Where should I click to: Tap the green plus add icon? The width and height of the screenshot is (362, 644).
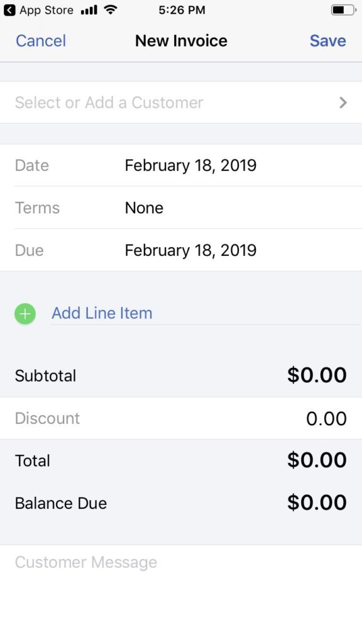(25, 314)
